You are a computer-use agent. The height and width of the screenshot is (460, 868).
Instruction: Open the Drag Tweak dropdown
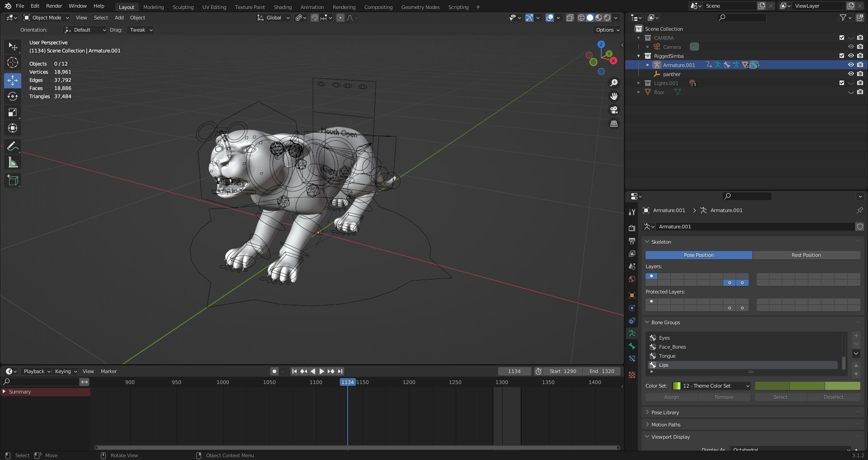[140, 30]
